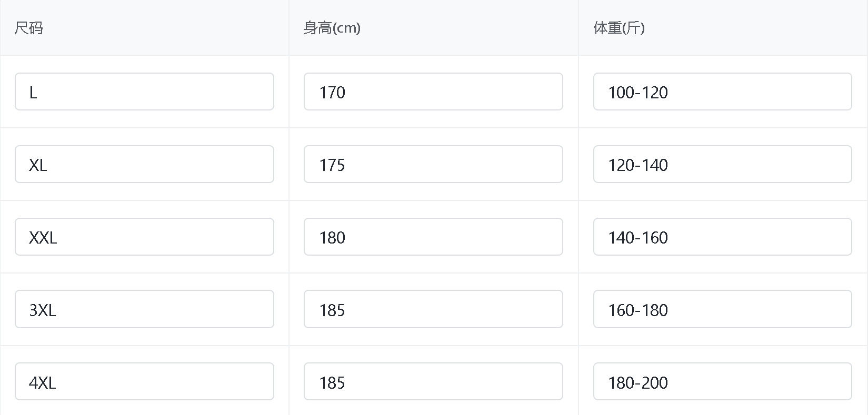
Task: Select the weight field showing 140-160
Action: pos(722,237)
